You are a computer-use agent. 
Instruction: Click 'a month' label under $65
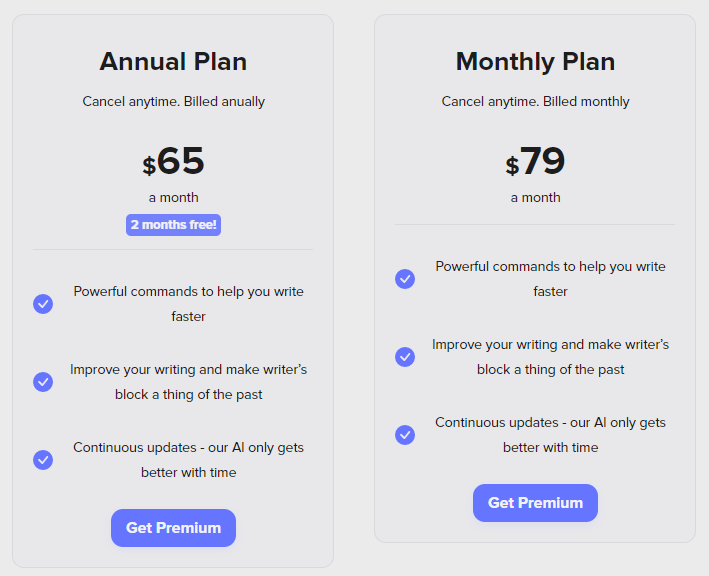173,198
